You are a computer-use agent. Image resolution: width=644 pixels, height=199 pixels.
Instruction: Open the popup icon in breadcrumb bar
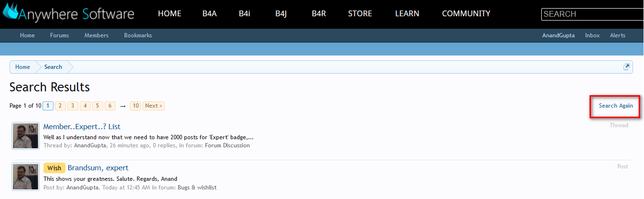click(x=626, y=67)
